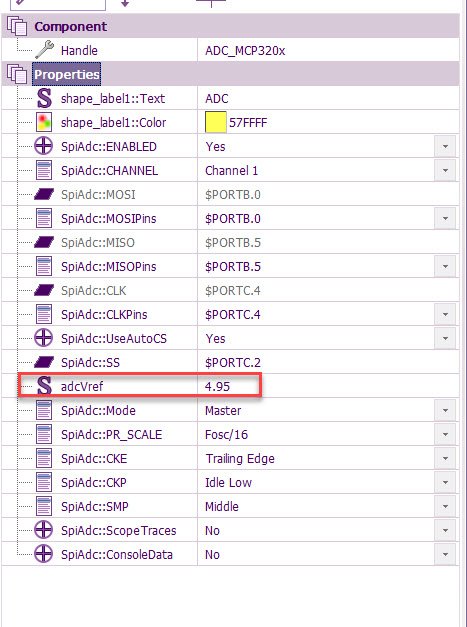This screenshot has height=627, width=467.
Task: Click the color palette icon for shape_label1::Color
Action: click(x=44, y=122)
